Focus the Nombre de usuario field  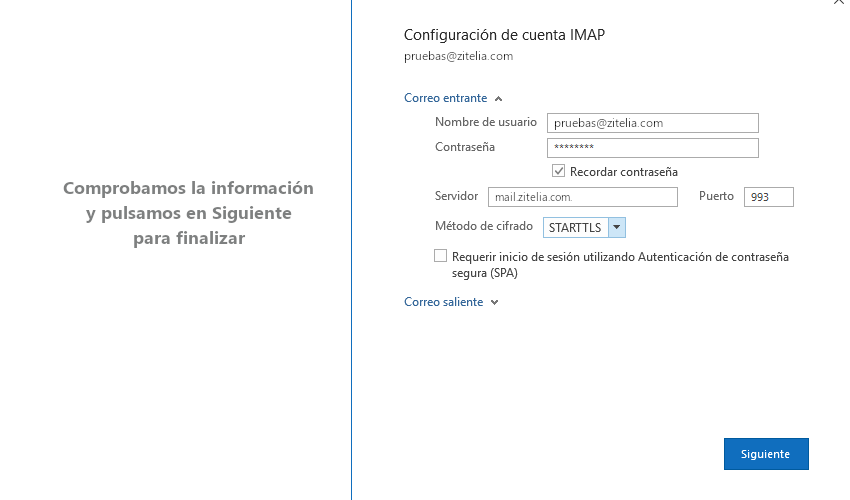(652, 123)
